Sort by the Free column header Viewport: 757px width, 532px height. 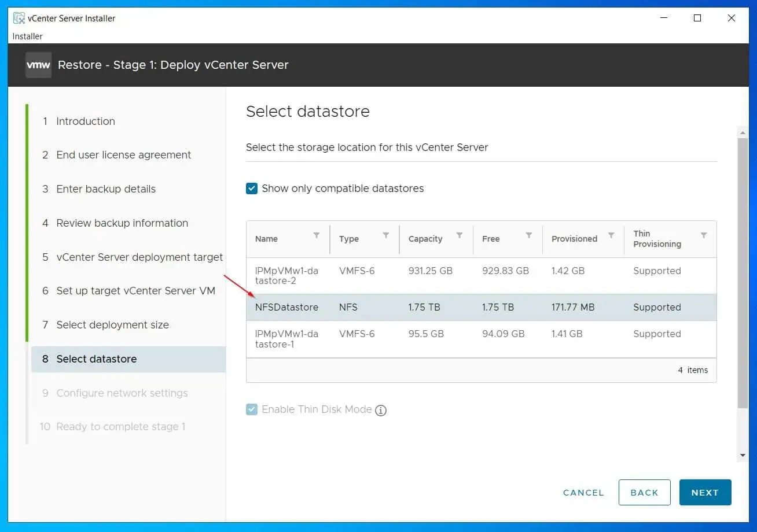tap(491, 239)
